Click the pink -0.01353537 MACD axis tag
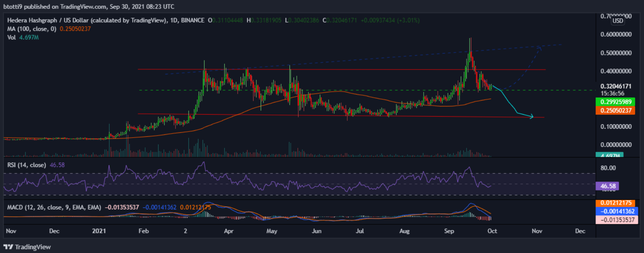644x253 pixels. [617, 220]
